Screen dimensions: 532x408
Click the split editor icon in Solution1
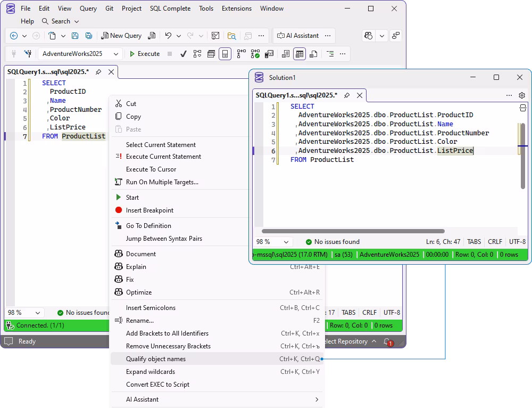tap(523, 108)
